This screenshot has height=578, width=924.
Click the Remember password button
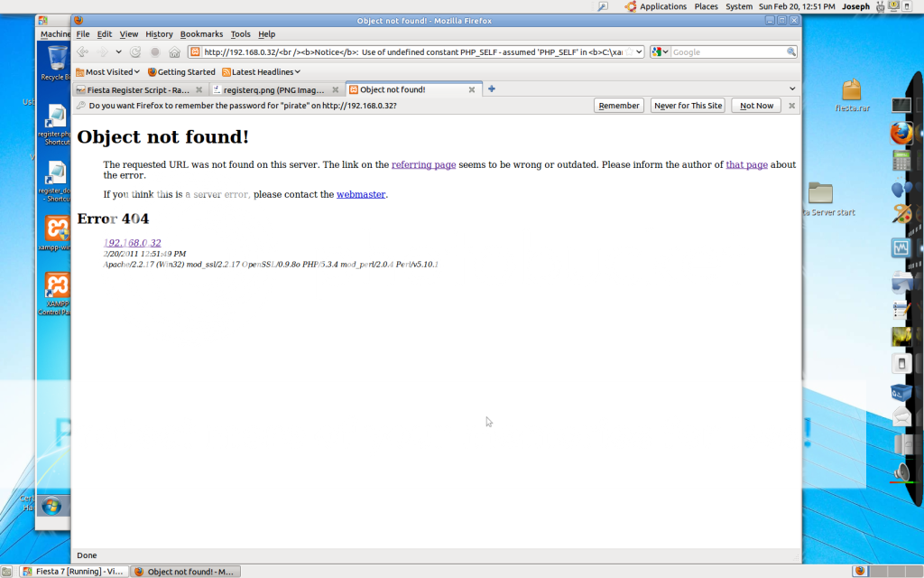[x=618, y=106]
